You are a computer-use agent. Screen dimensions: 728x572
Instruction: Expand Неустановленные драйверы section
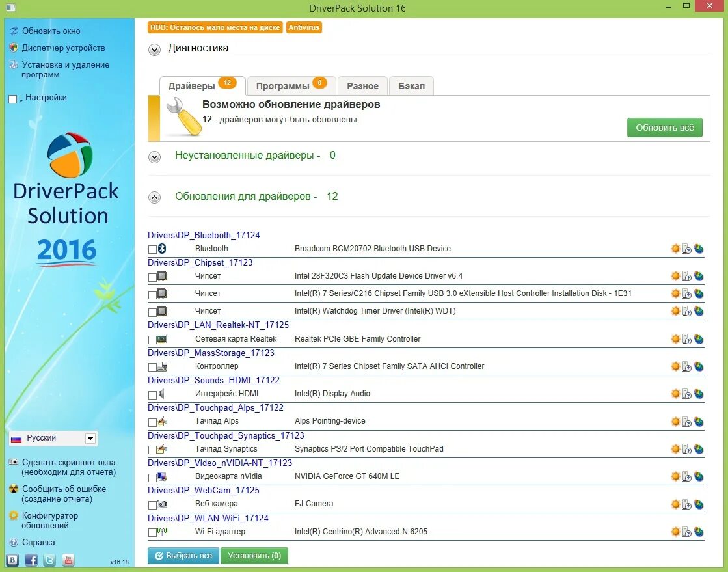pos(155,157)
